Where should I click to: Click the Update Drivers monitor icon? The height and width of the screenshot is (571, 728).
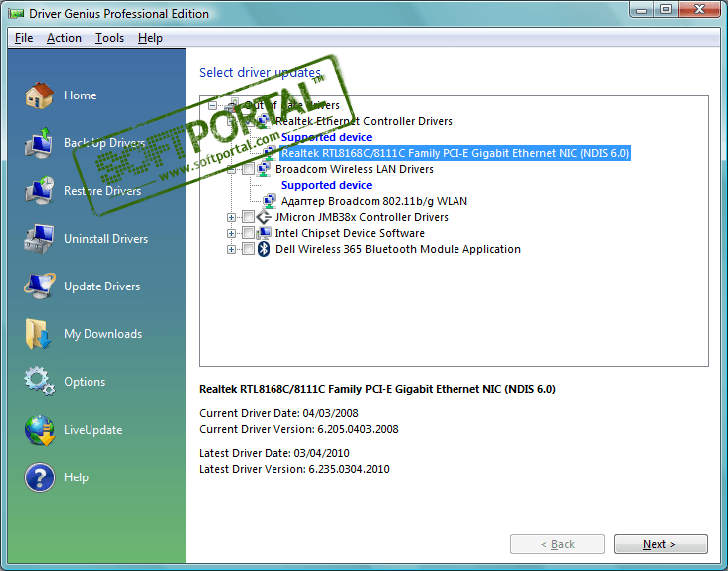tap(40, 285)
